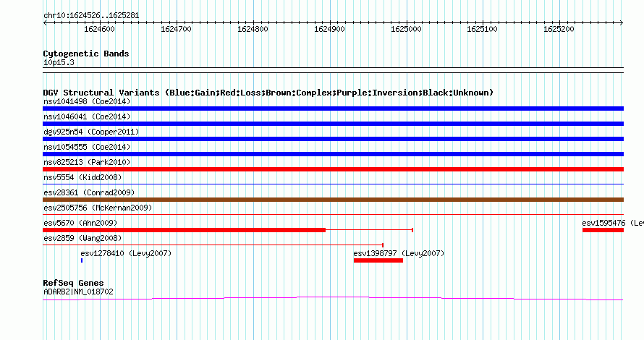Select the RefSeq Genes track heading

73,283
